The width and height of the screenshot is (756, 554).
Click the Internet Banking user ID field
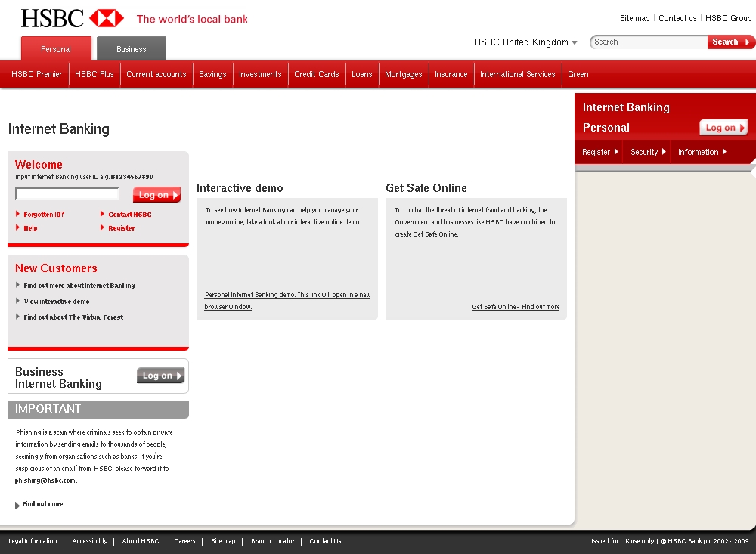click(67, 194)
